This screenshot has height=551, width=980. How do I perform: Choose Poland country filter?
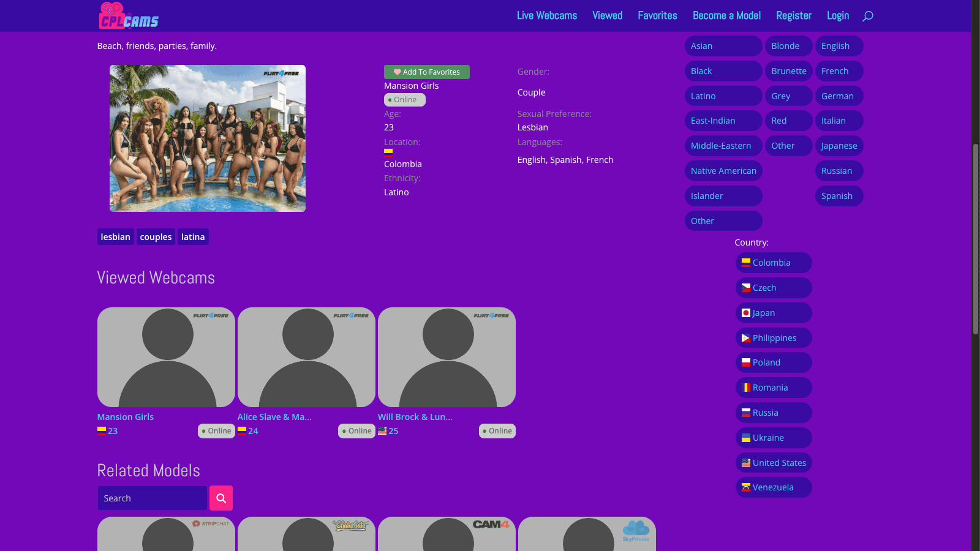(x=774, y=362)
